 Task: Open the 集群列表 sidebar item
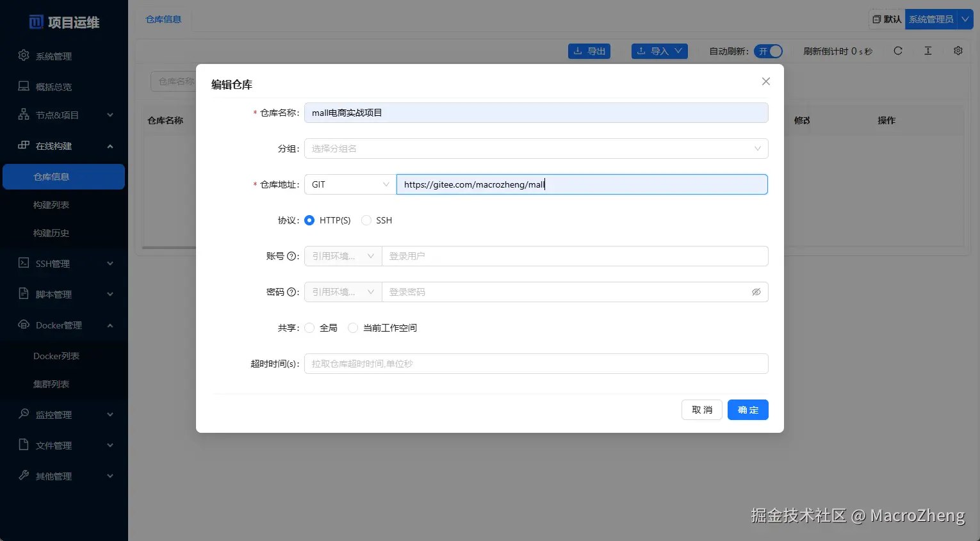point(63,384)
